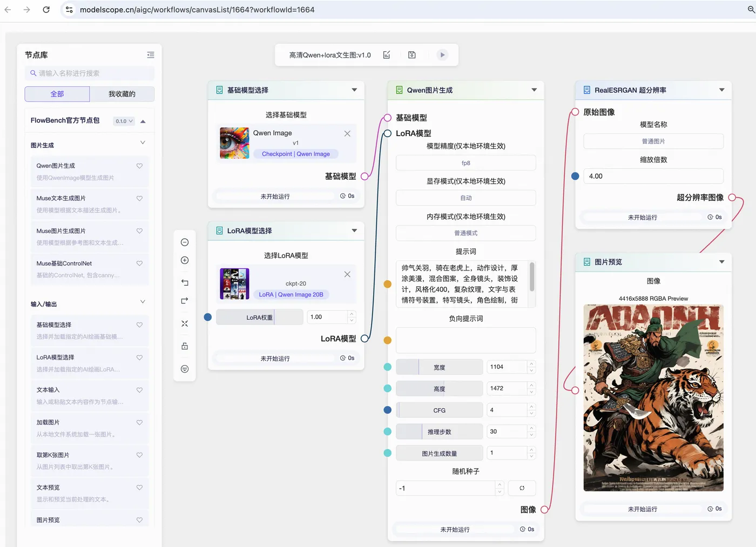
Task: Collapse the 图片生成 category
Action: 143,143
